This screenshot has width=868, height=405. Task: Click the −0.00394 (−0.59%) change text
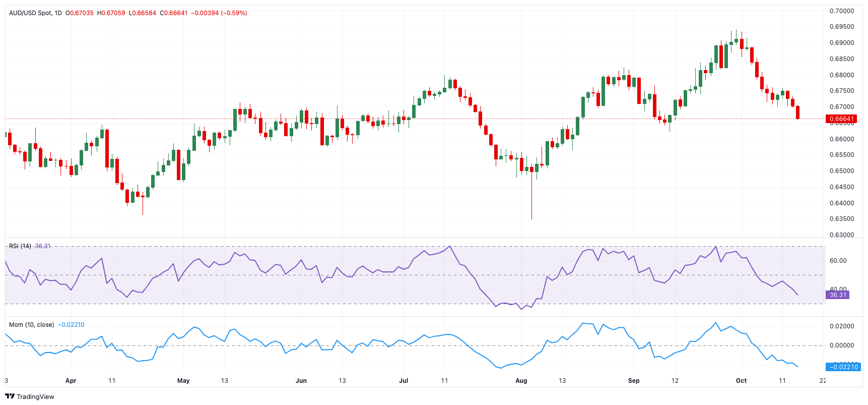(x=219, y=13)
